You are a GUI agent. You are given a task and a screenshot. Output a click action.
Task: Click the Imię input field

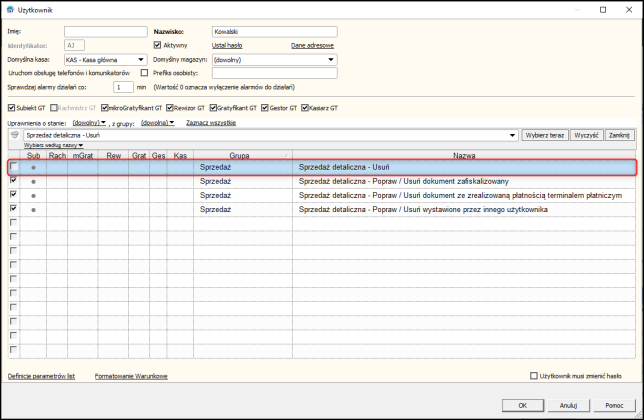click(x=106, y=32)
